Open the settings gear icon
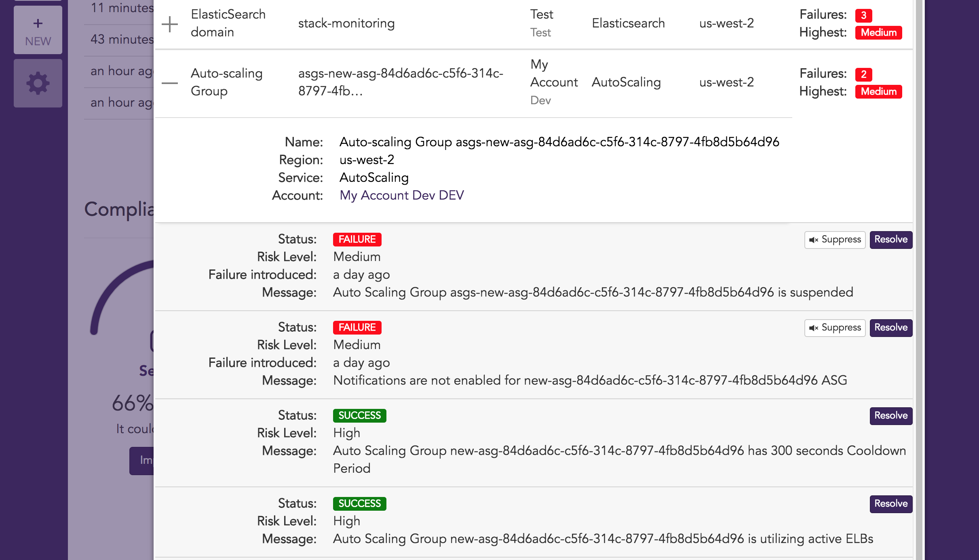The width and height of the screenshot is (979, 560). click(x=38, y=83)
